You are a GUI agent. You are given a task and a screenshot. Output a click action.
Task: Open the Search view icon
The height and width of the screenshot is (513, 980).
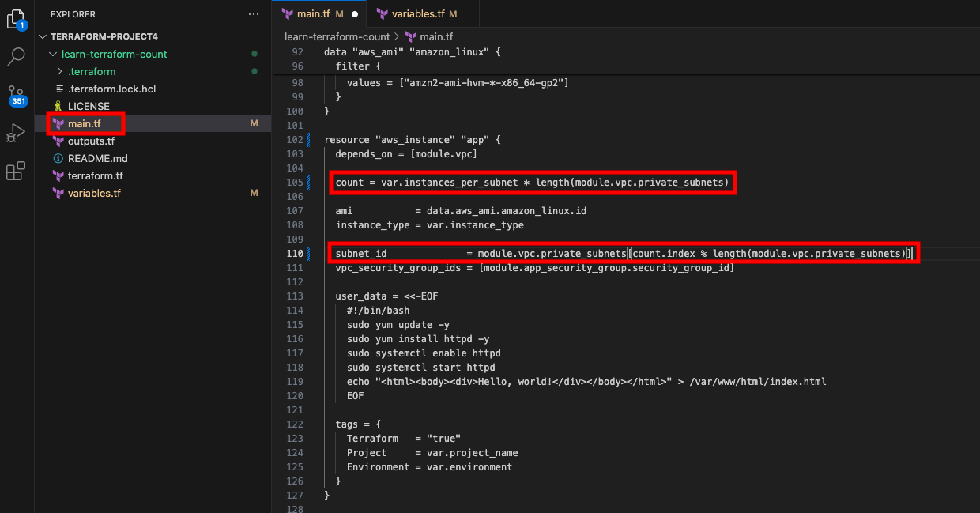pos(17,56)
